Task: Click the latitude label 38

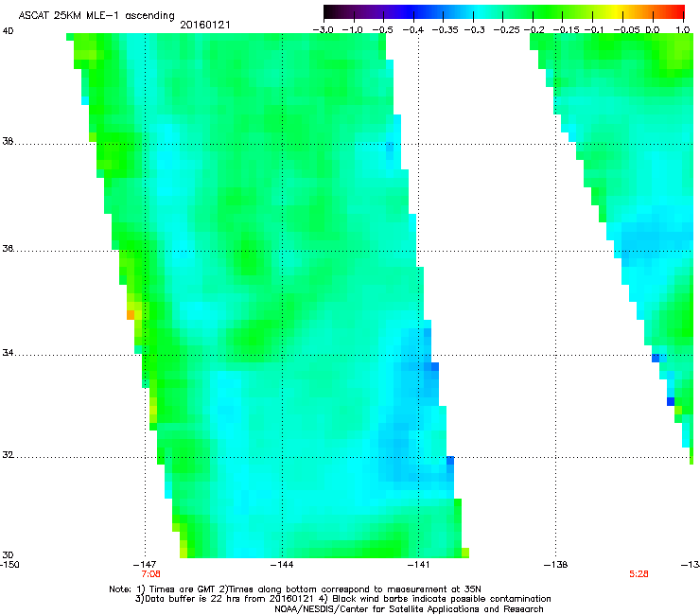Action: pos(8,141)
